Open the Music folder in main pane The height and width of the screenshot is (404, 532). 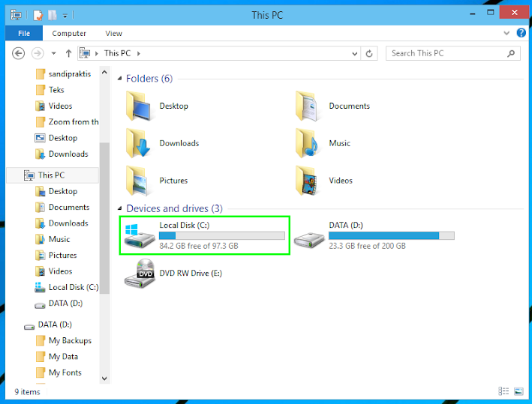323,143
